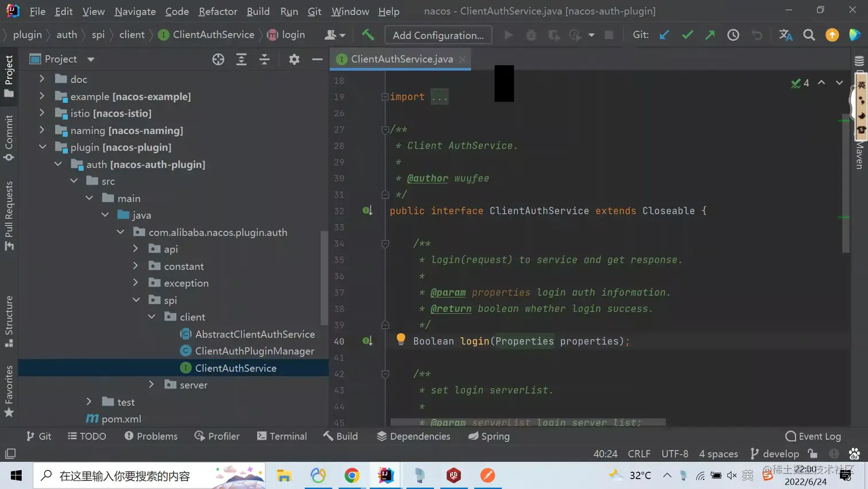Viewport: 868px width, 489px height.
Task: Open the Navigate menu
Action: coord(135,11)
